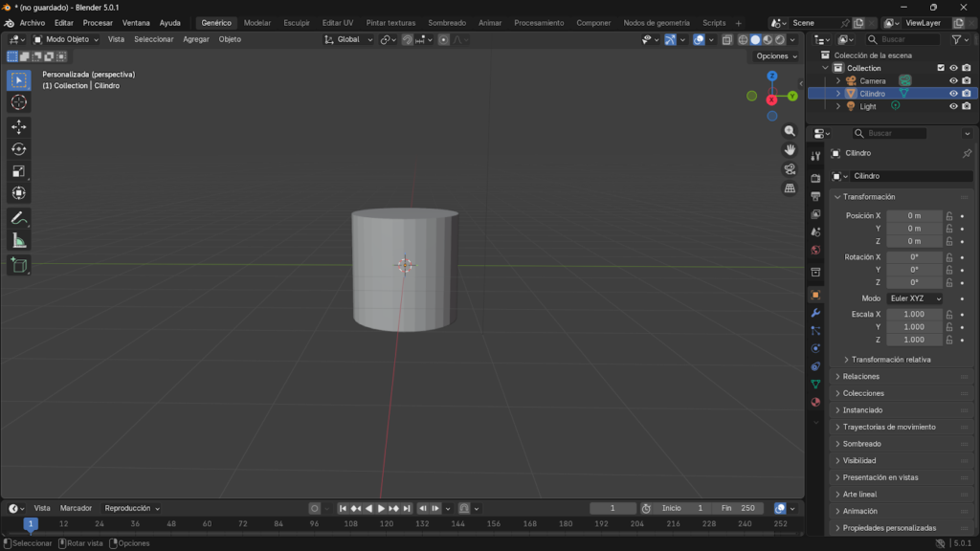Activate the Measure tool
The height and width of the screenshot is (551, 980).
point(19,240)
